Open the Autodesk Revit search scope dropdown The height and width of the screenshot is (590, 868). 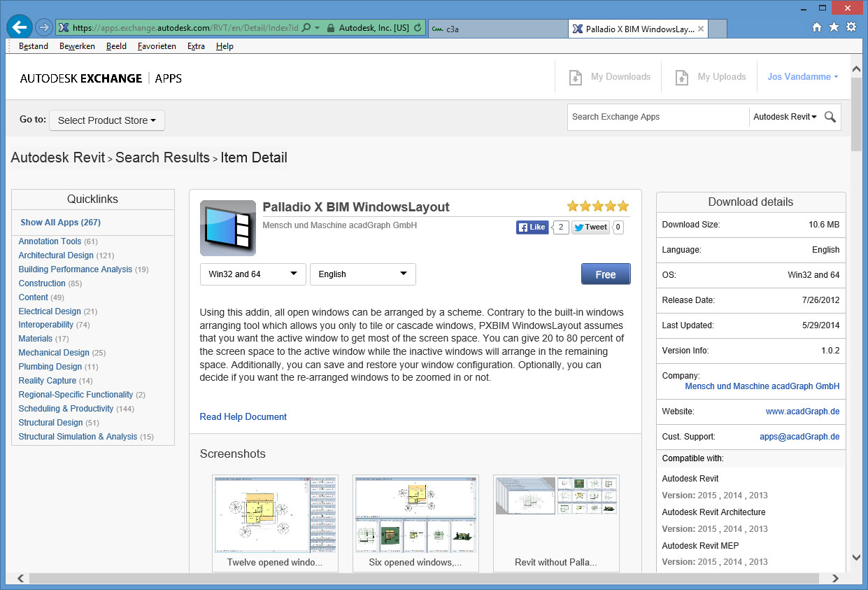(785, 117)
